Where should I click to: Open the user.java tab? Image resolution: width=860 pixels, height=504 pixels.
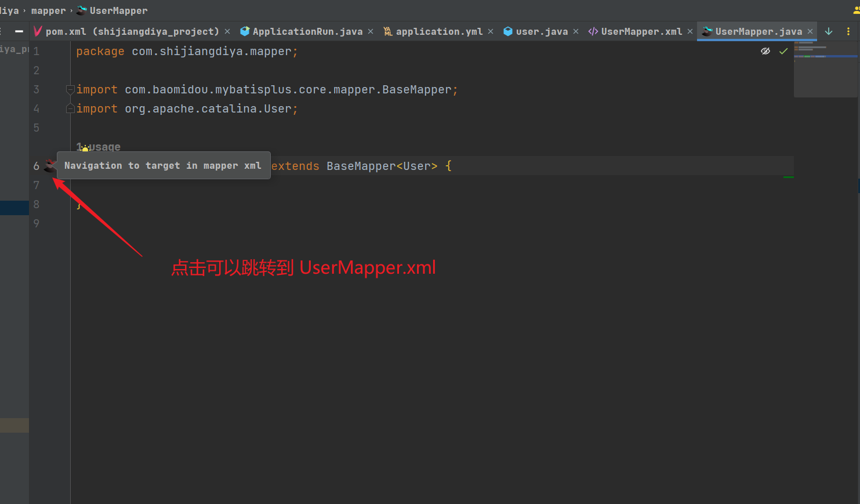542,31
